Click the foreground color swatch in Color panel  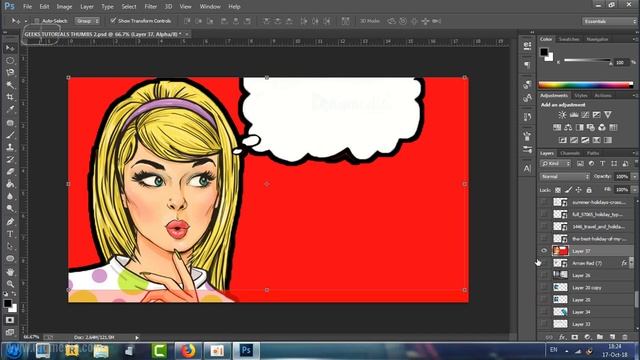(544, 52)
